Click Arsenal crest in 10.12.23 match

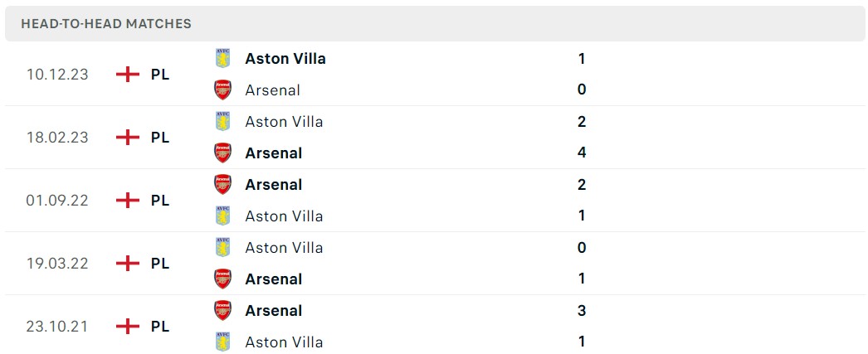(x=222, y=90)
